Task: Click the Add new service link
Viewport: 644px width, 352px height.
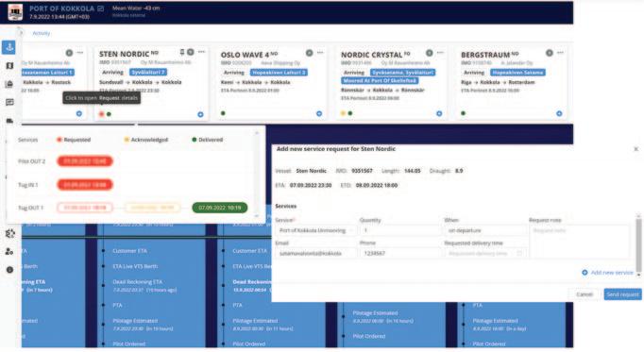Action: click(x=607, y=273)
